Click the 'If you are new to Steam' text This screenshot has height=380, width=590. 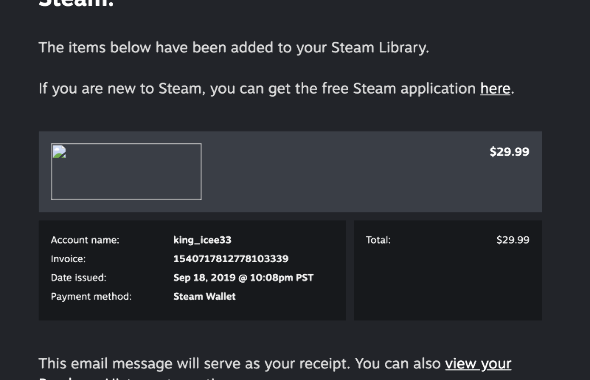click(120, 89)
